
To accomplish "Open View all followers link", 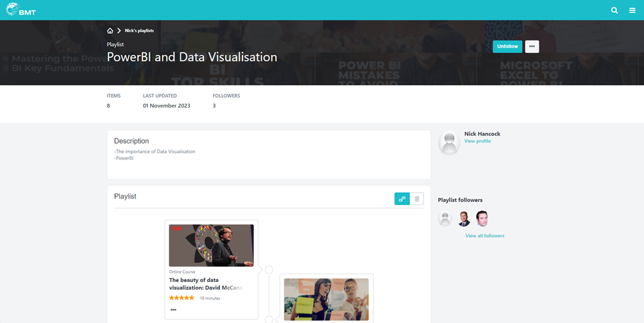I will pos(484,236).
